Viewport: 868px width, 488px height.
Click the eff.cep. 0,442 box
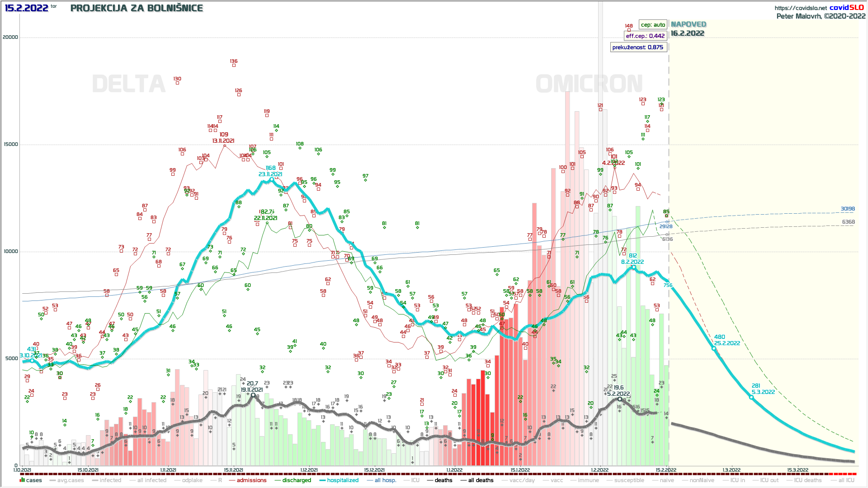point(645,36)
